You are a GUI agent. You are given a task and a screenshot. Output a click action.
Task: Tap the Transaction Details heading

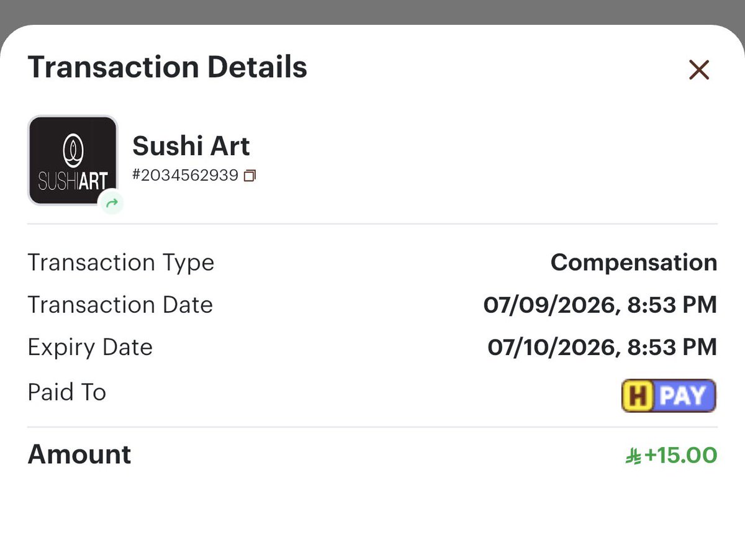(x=168, y=67)
